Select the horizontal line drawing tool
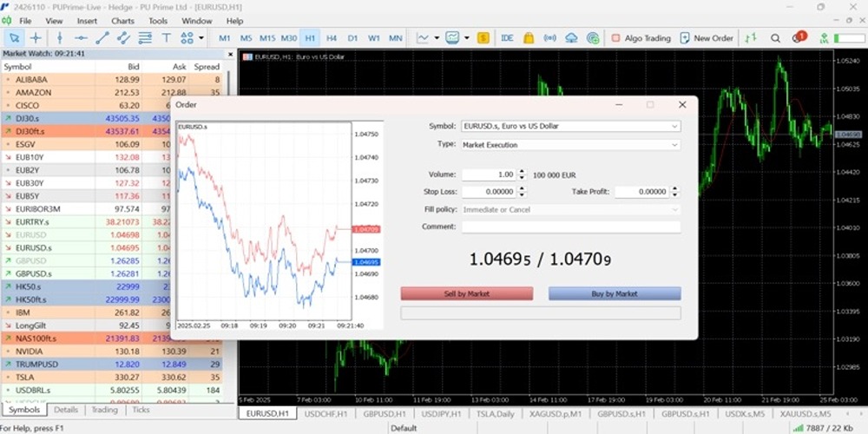This screenshot has width=868, height=434. pyautogui.click(x=82, y=37)
